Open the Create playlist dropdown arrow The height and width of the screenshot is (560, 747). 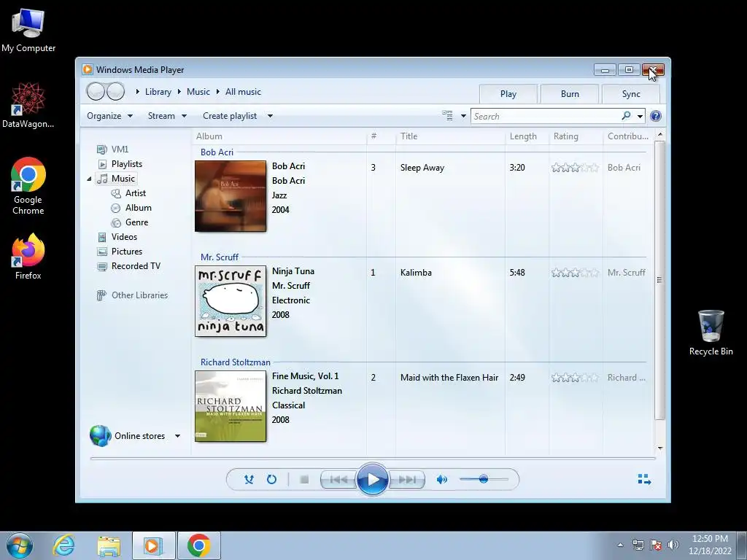pos(270,116)
